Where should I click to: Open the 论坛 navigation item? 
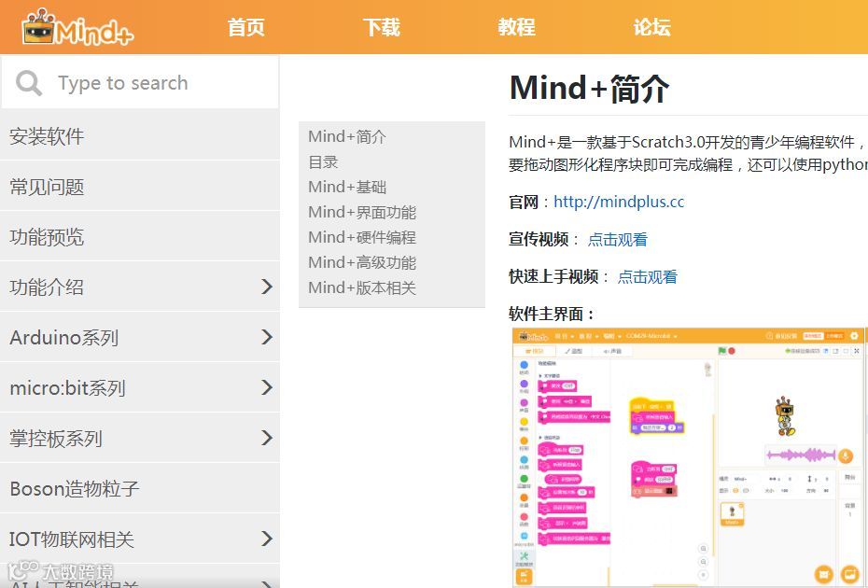[x=652, y=27]
